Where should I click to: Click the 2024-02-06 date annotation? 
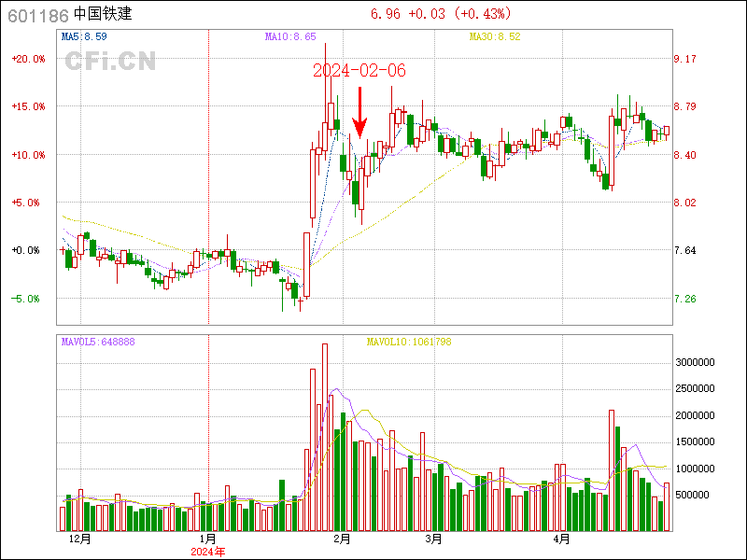pyautogui.click(x=359, y=72)
